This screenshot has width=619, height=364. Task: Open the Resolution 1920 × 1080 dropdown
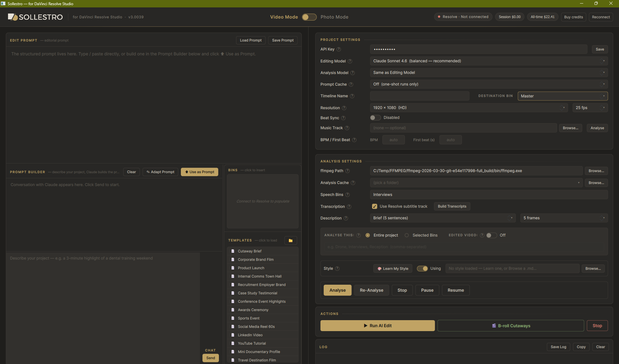[469, 108]
